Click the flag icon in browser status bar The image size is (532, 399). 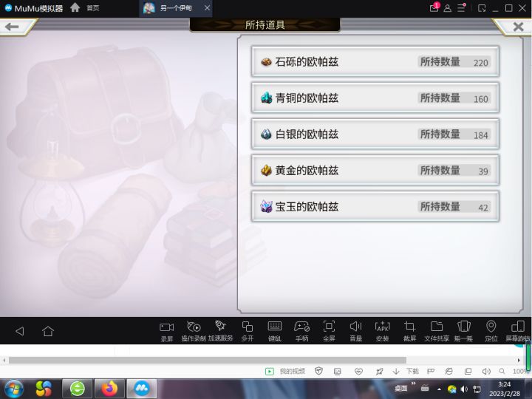pos(431,371)
